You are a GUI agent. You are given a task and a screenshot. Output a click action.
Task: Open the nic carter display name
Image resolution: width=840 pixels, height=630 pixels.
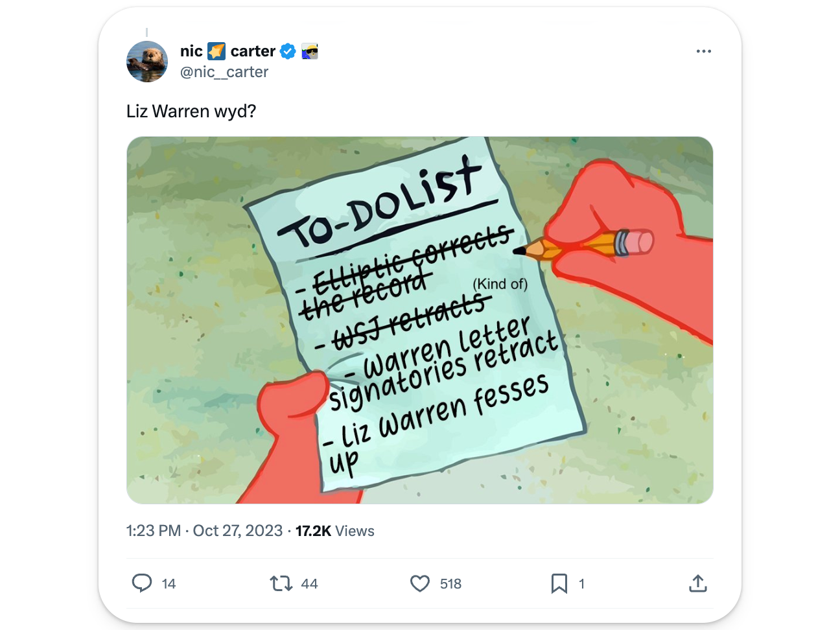click(227, 51)
